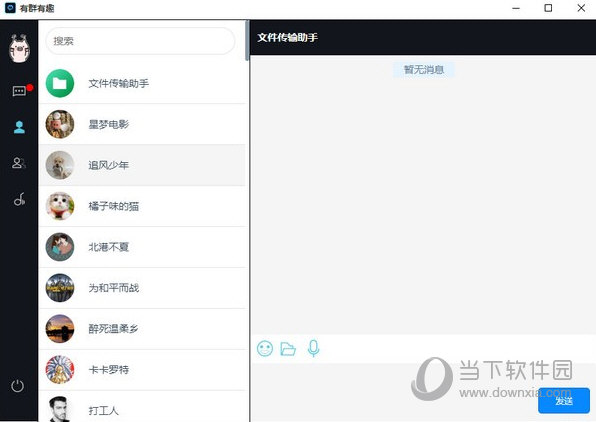Image resolution: width=596 pixels, height=422 pixels.
Task: Click the send file folder icon
Action: coord(288,349)
